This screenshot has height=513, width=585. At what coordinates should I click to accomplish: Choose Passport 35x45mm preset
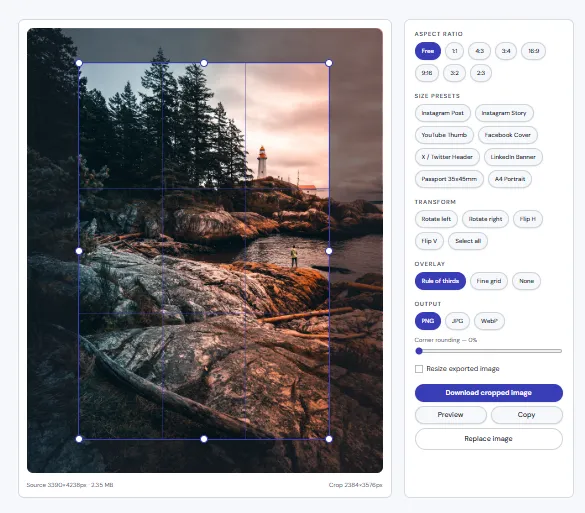(x=449, y=179)
